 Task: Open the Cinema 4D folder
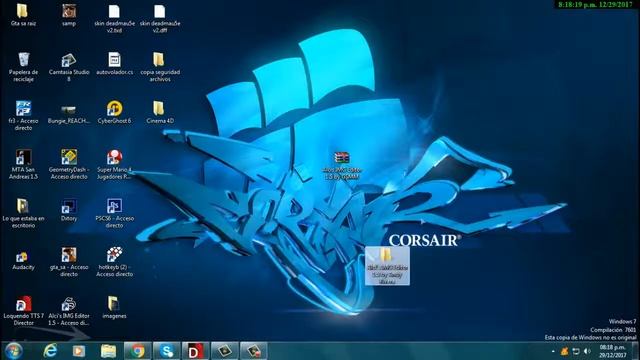(160, 112)
